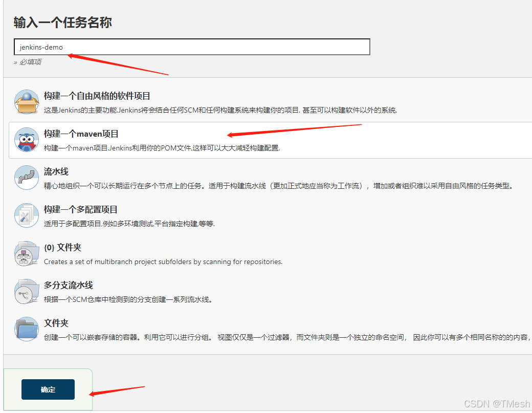Confirm with the 确定 button
Image resolution: width=532 pixels, height=413 pixels.
[x=48, y=389]
